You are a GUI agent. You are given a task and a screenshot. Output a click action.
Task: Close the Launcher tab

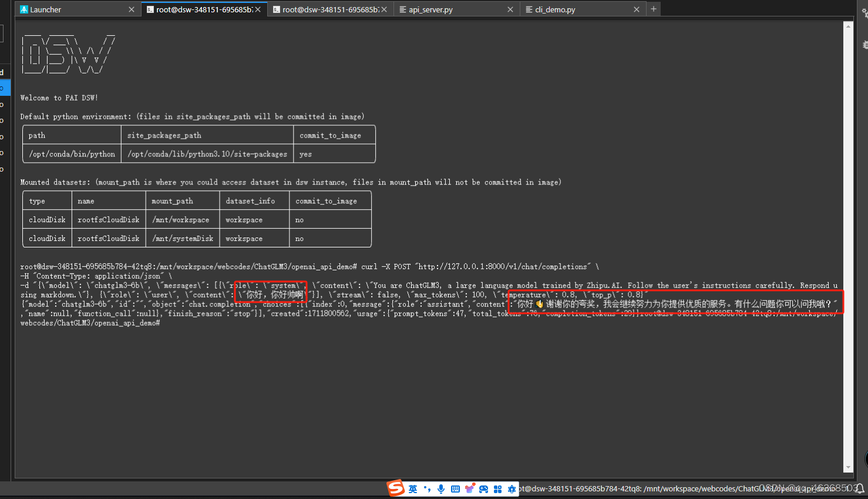(x=132, y=9)
